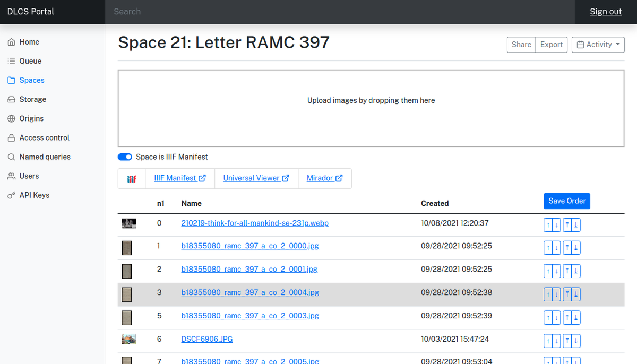
Task: Open the API Keys page
Action: pyautogui.click(x=34, y=195)
